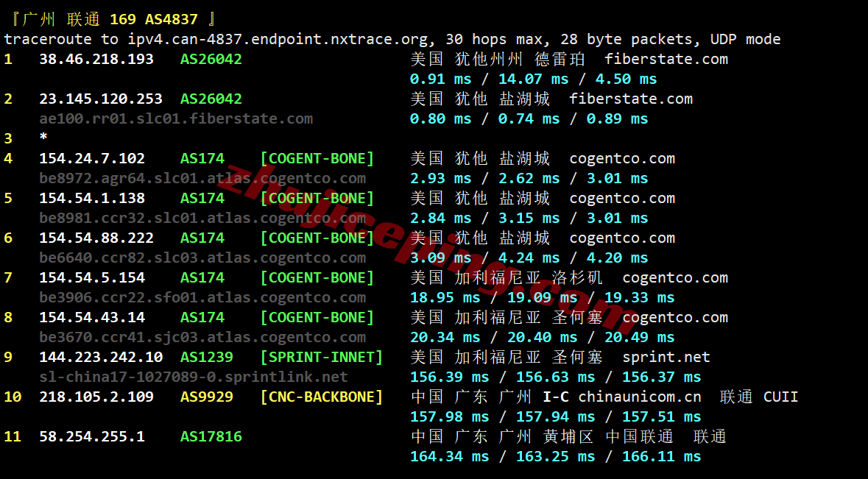Select the IP 154.54.5.154 at hop 7

tap(92, 278)
